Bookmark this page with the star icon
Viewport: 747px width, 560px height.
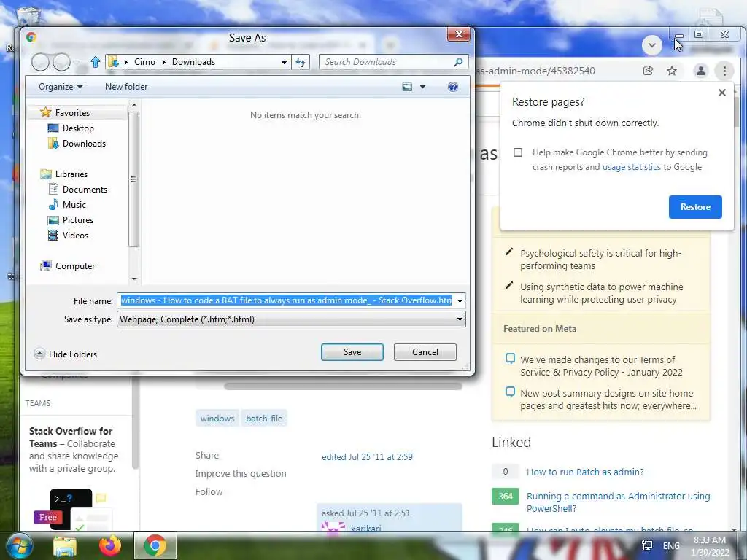[x=672, y=71]
